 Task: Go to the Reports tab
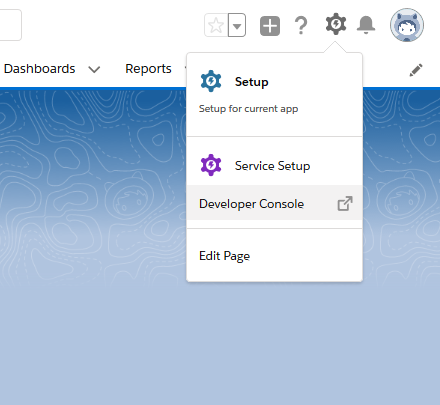tap(148, 69)
